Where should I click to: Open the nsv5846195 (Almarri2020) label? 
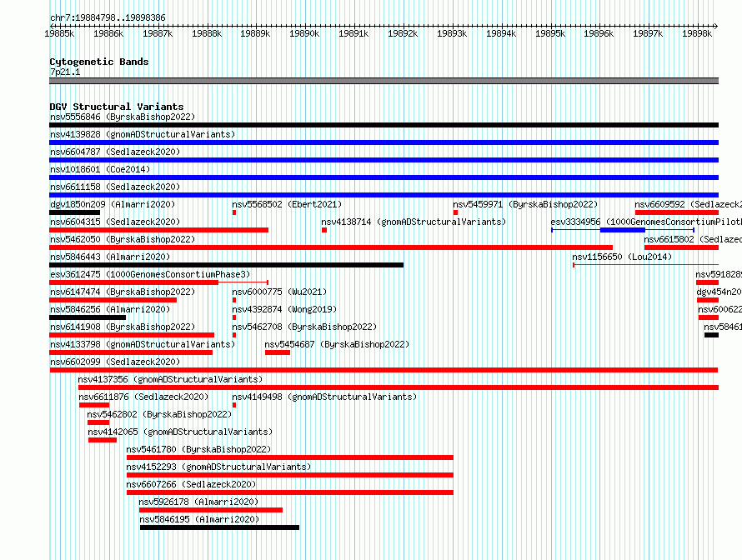click(200, 519)
